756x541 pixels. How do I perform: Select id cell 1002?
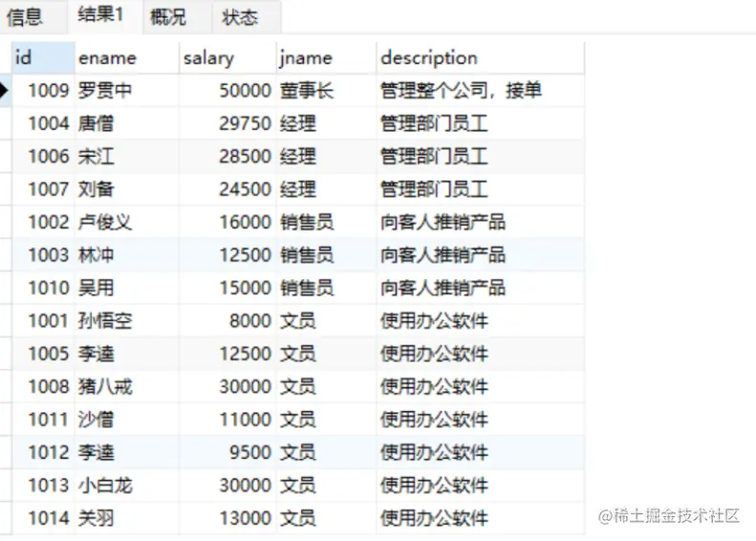[x=43, y=222]
